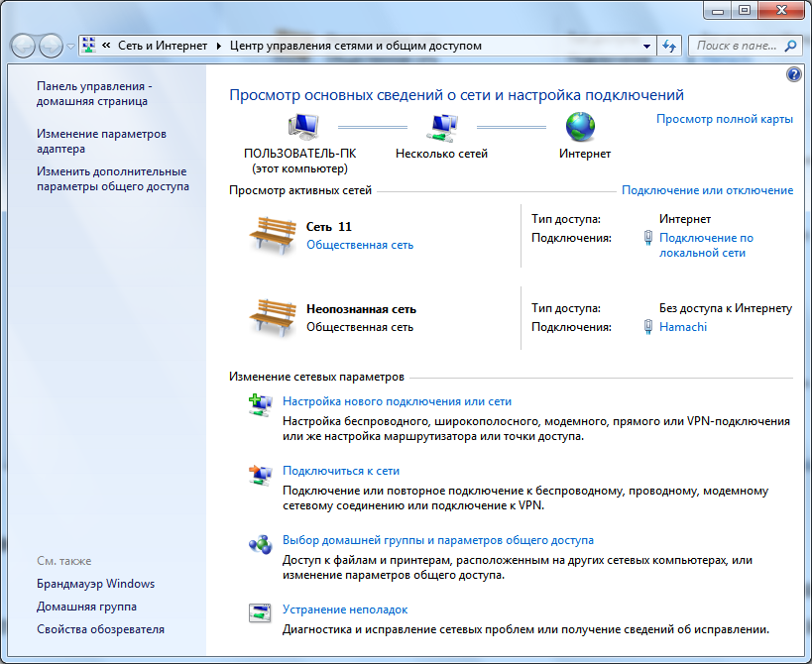Click the Internet globe icon
This screenshot has height=664, width=812.
tap(581, 126)
